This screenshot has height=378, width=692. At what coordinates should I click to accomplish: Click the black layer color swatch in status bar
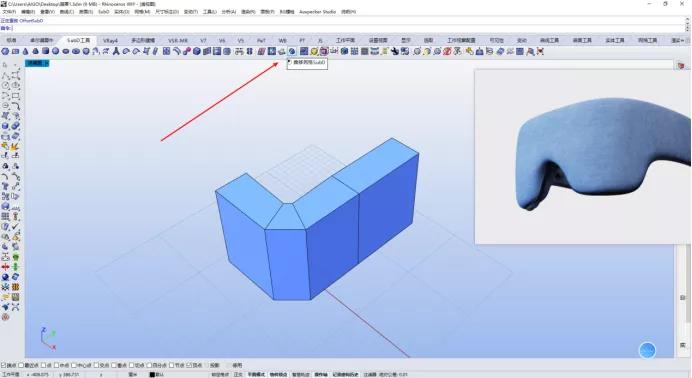(x=152, y=374)
